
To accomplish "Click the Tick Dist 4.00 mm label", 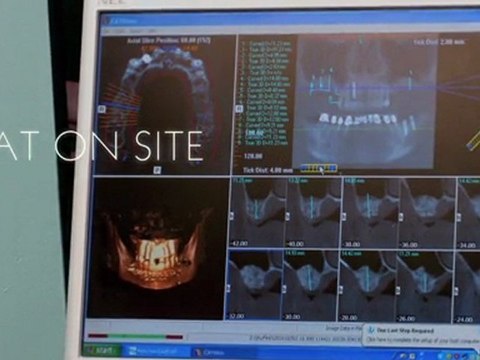I will coord(268,170).
